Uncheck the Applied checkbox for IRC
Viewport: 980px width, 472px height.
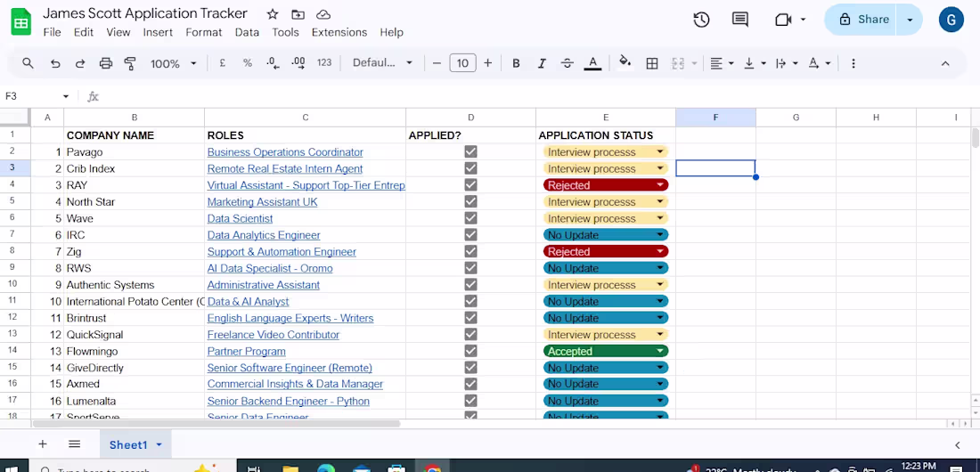(x=470, y=234)
